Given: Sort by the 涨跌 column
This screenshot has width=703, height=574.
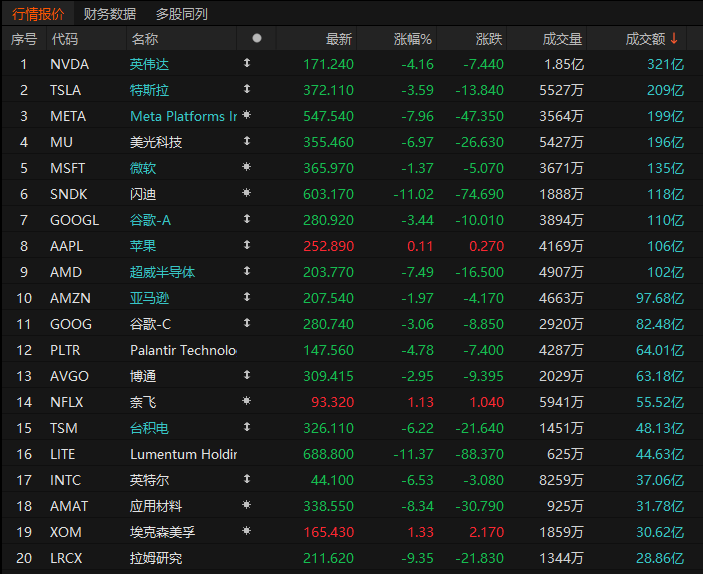Looking at the screenshot, I should click(489, 39).
